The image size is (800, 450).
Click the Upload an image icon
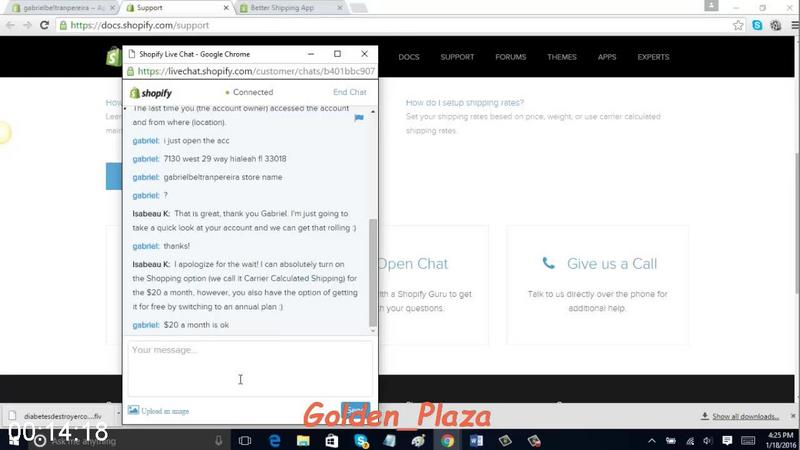tap(133, 410)
